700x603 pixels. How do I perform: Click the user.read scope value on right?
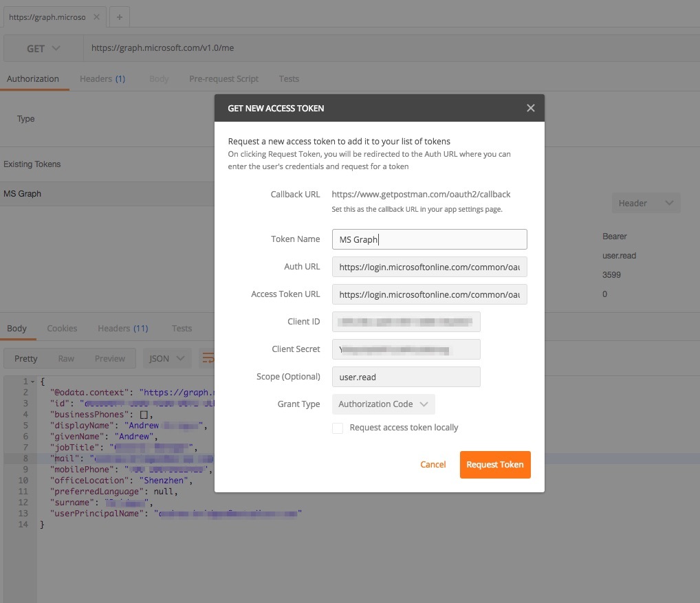pos(619,256)
